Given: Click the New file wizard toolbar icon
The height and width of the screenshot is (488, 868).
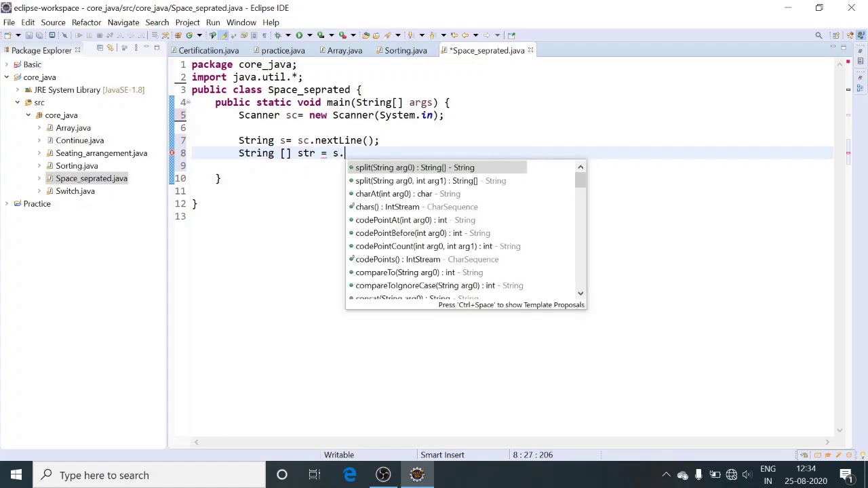Looking at the screenshot, I should pyautogui.click(x=7, y=35).
